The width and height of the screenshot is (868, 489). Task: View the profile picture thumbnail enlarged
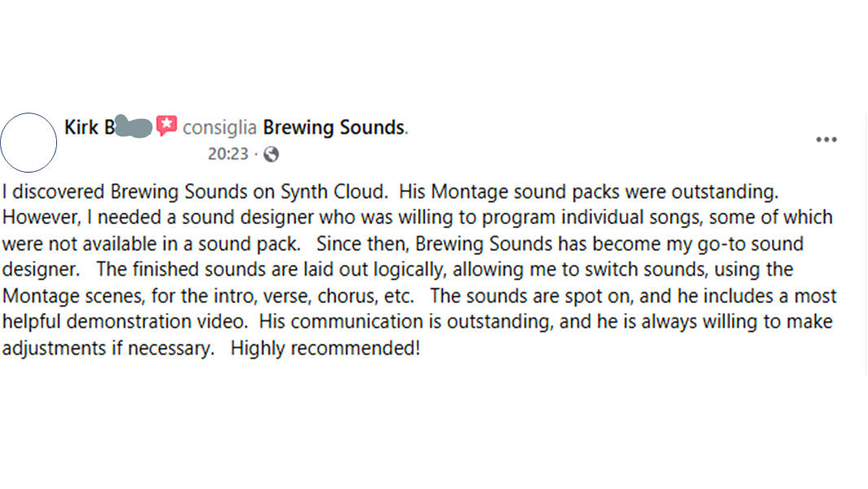click(x=29, y=142)
